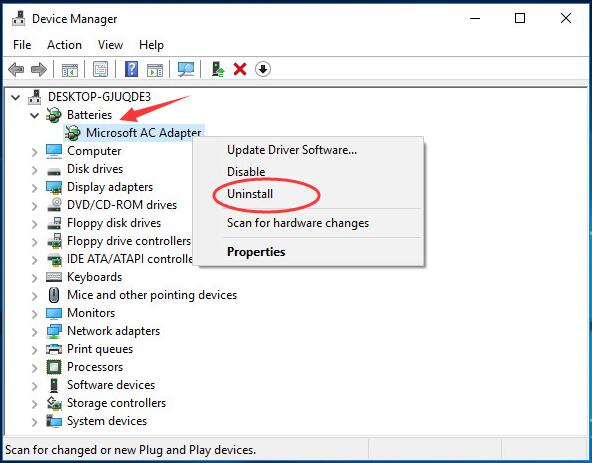Select Mice and other pointing devices
This screenshot has height=463, width=592.
coord(152,295)
